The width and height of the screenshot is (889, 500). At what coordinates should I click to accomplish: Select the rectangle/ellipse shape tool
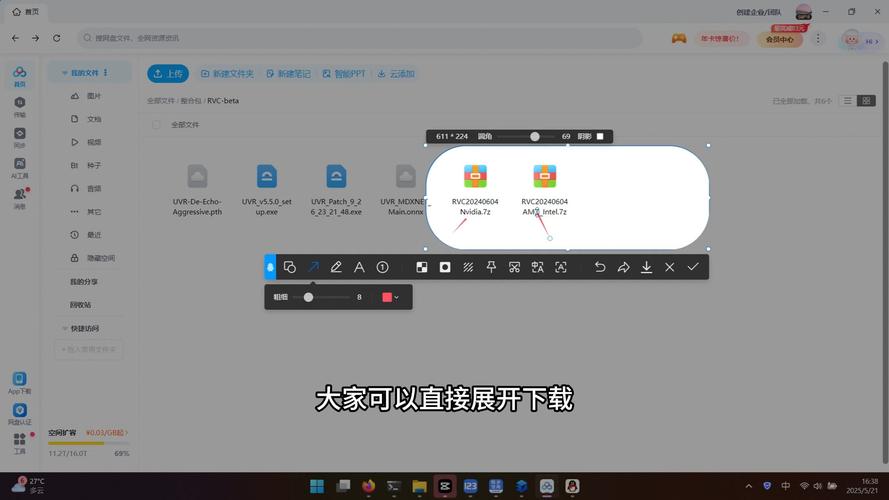(x=290, y=267)
